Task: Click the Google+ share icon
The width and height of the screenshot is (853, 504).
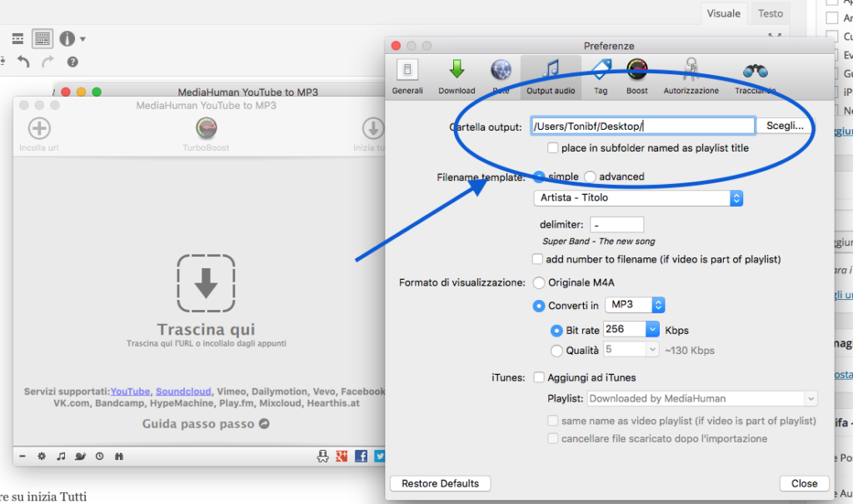Action: point(342,457)
